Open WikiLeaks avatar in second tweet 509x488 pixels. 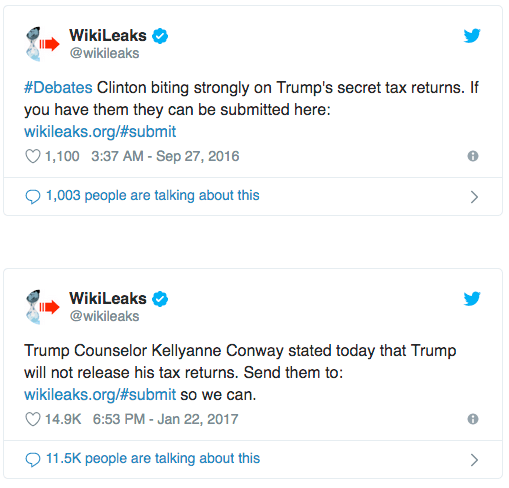coord(42,307)
